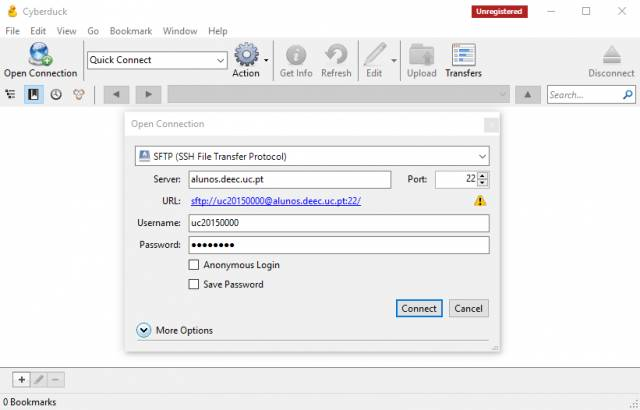Click the 0 Bookmarks status text

29,402
